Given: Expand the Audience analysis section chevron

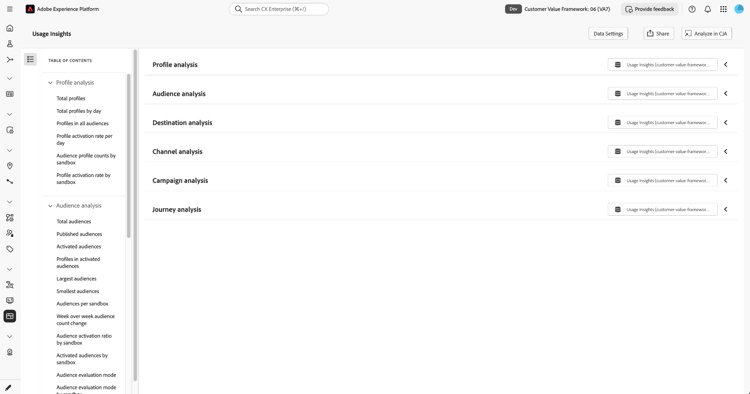Looking at the screenshot, I should 726,94.
